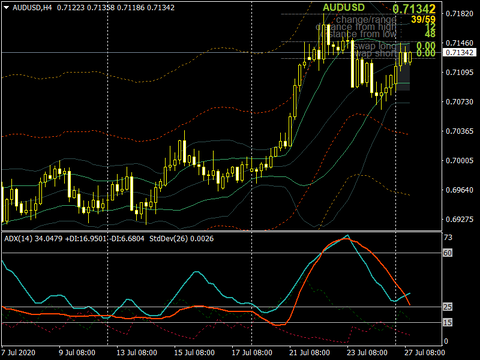Click the 73 top value of the ADX scale
The height and width of the screenshot is (360, 480).
448,237
